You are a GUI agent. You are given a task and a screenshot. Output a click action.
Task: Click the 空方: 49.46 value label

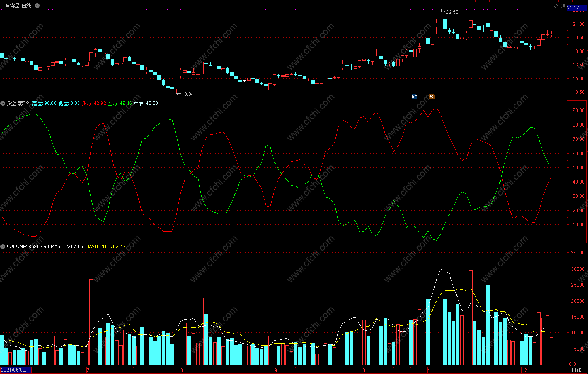click(x=120, y=103)
